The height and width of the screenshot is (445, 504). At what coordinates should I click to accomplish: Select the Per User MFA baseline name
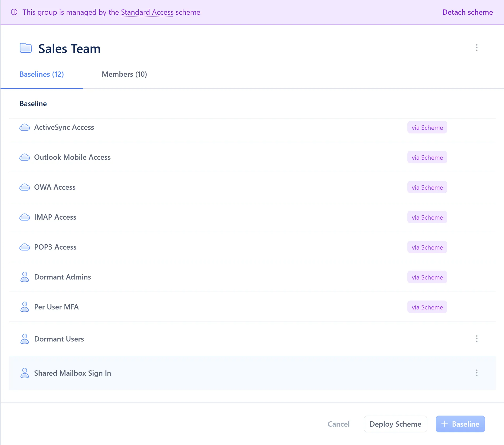[x=56, y=307]
